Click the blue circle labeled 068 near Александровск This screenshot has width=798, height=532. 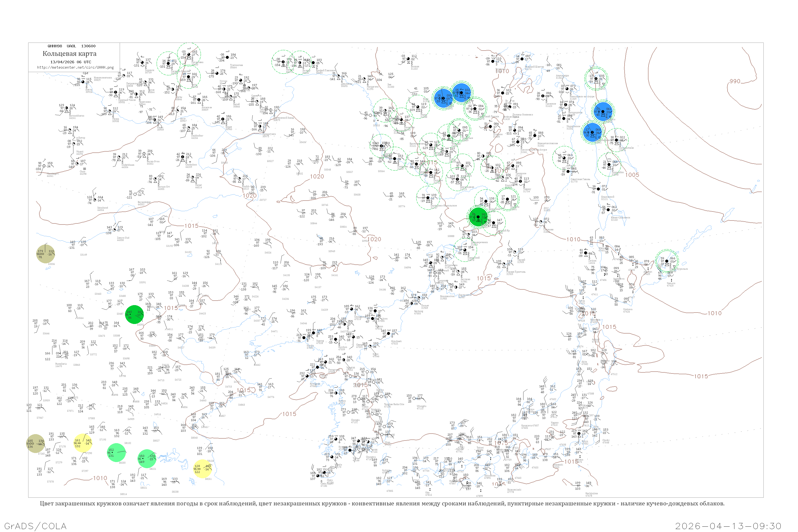tap(592, 132)
